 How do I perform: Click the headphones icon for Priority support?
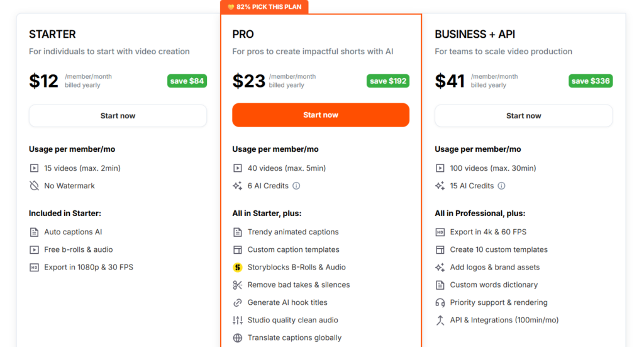[x=440, y=302]
